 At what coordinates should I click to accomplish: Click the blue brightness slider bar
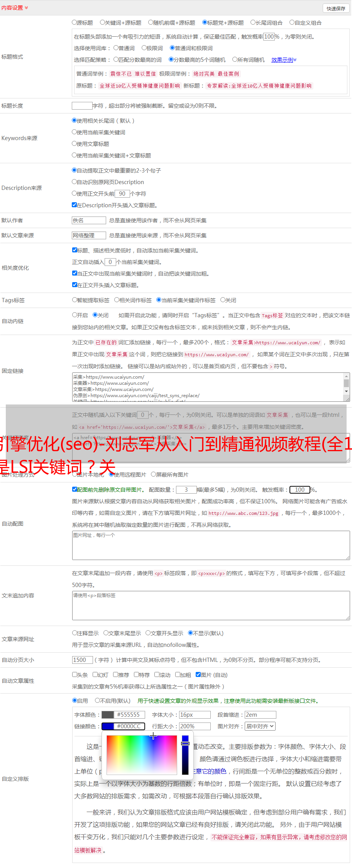[185, 755]
